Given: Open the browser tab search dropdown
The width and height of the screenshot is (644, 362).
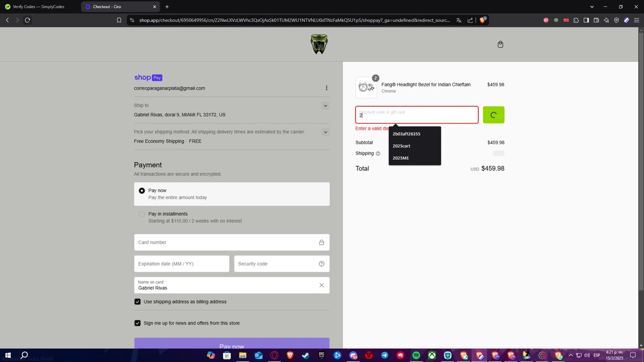Looking at the screenshot, I should (x=592, y=6).
